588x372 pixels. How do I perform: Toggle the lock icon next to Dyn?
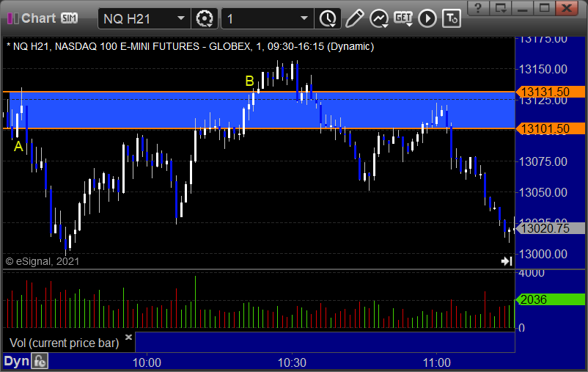tap(40, 362)
